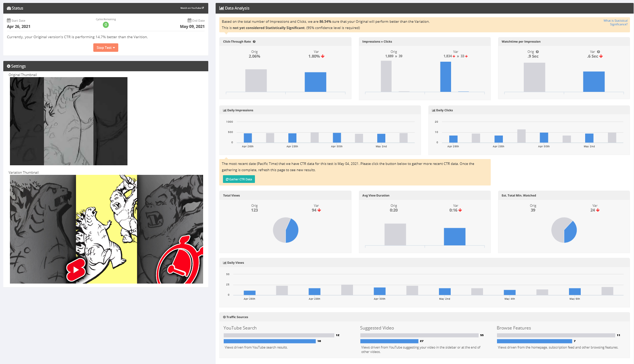Click Suggested Video gray bar showing 55
This screenshot has width=634, height=364.
tap(419, 335)
